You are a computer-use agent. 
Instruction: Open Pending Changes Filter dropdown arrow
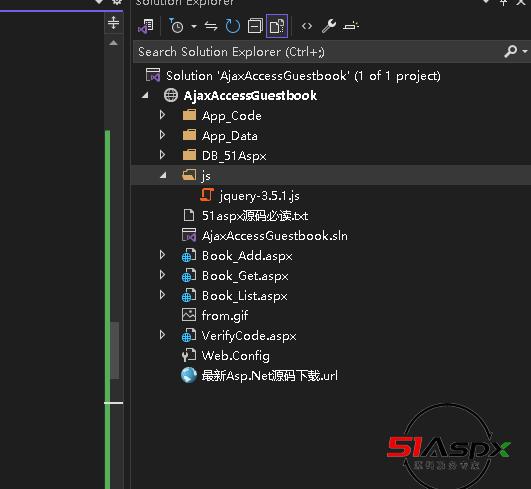point(194,26)
